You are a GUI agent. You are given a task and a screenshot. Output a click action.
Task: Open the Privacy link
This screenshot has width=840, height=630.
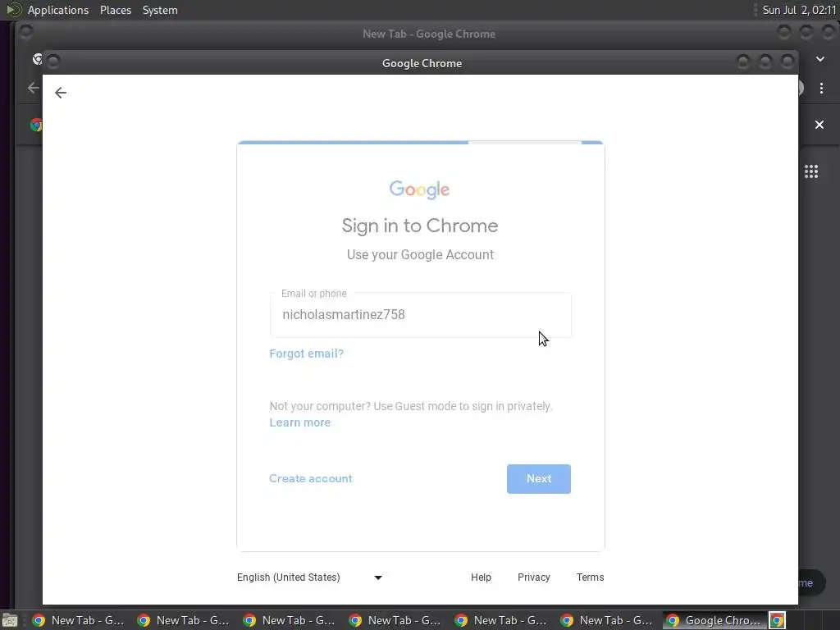coord(533,577)
